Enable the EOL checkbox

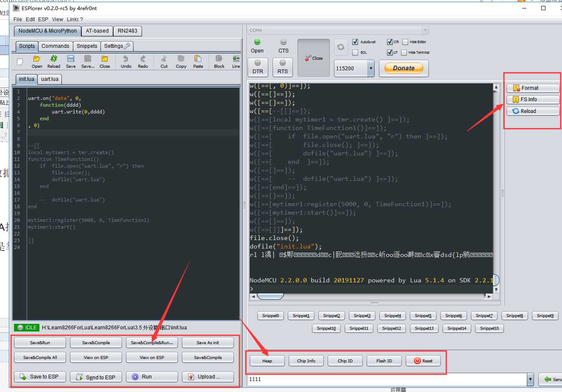pyautogui.click(x=355, y=52)
